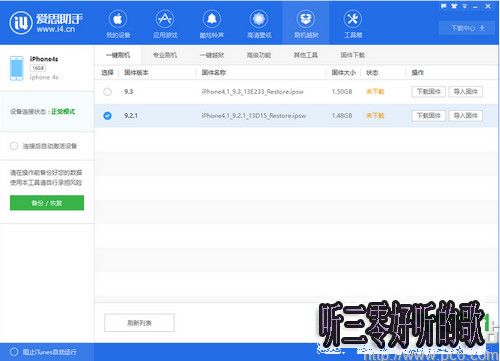Switch to the 一键越狱 tab
Viewport: 500px width, 361px height.
click(212, 55)
